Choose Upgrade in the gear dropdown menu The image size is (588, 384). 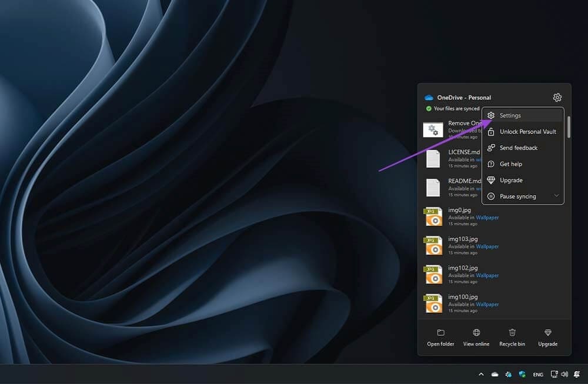[x=523, y=180]
